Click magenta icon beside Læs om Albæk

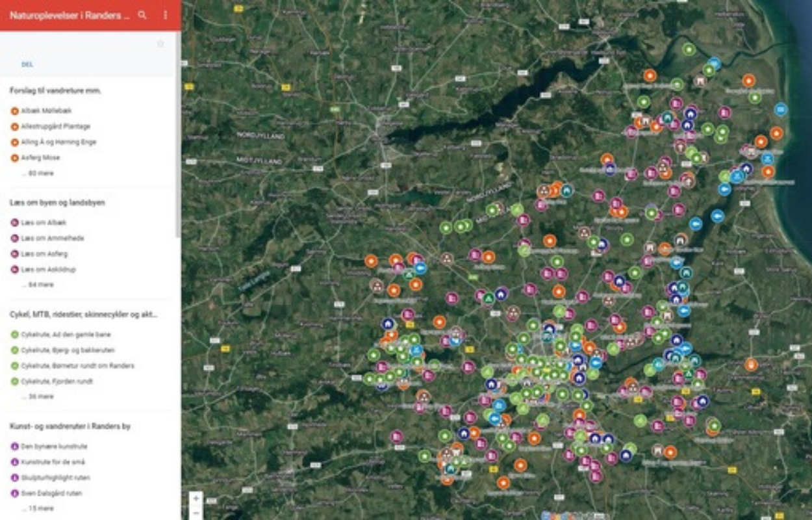14,223
